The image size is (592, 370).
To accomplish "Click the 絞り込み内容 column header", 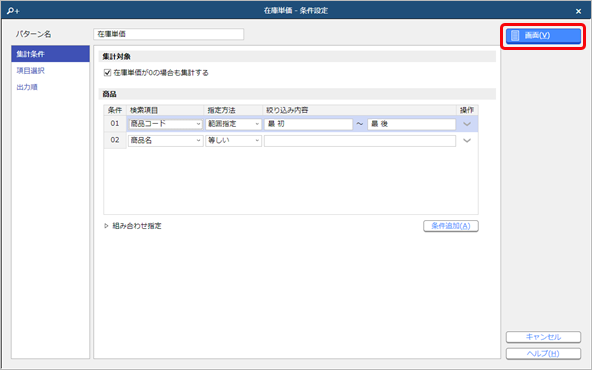I will [x=359, y=110].
